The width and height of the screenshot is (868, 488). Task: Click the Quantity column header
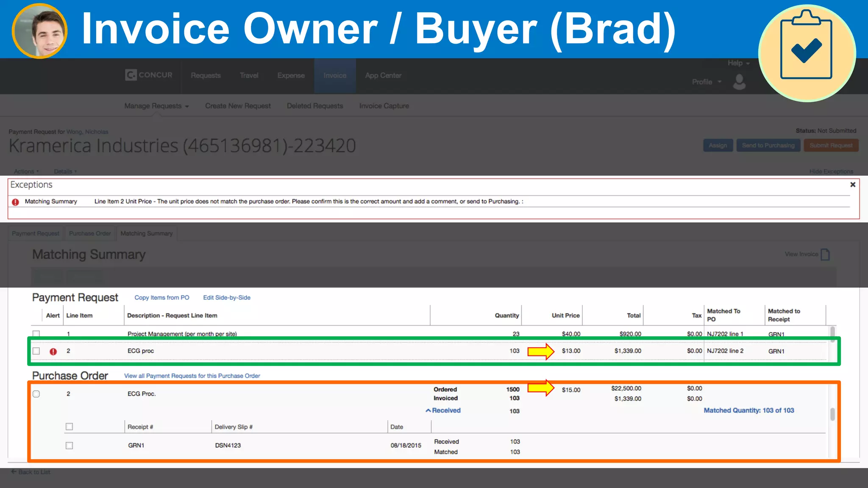[506, 316]
